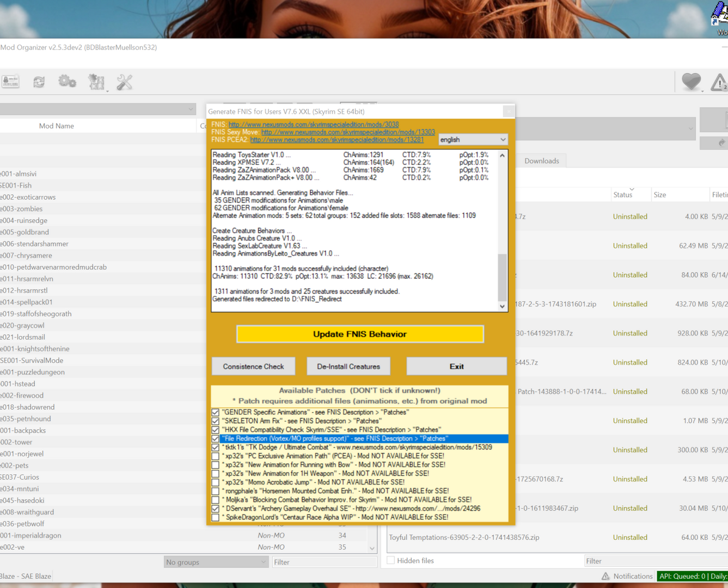
Task: Open the english language dropdown
Action: [x=473, y=140]
